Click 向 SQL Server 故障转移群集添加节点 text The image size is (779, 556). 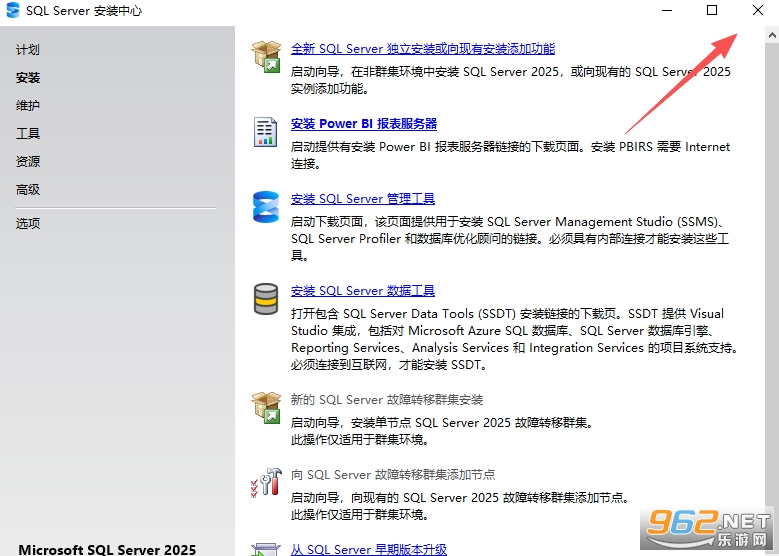pyautogui.click(x=393, y=475)
